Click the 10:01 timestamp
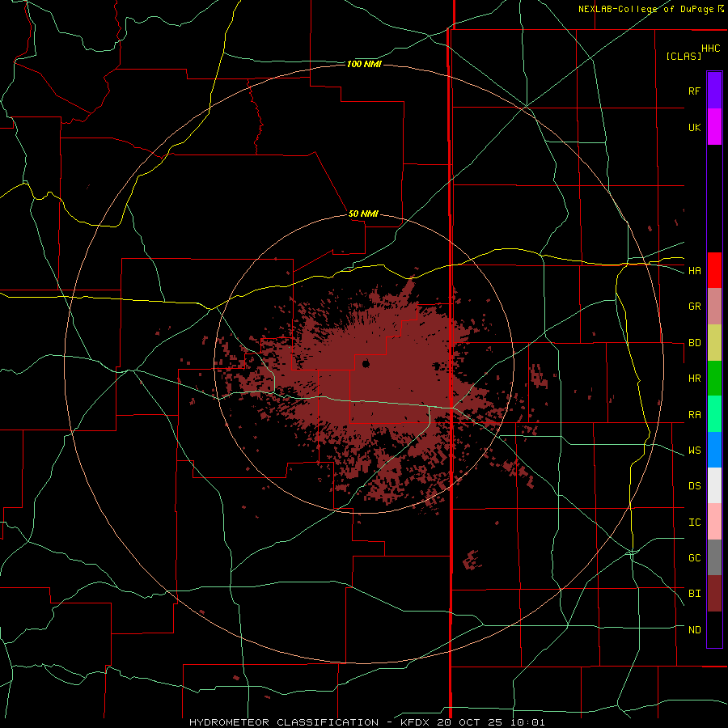728x728 pixels. (x=527, y=722)
